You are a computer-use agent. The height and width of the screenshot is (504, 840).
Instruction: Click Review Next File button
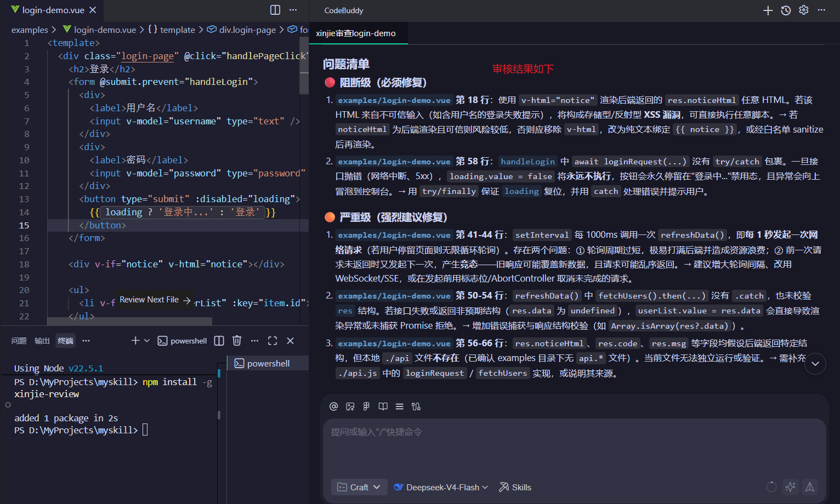click(x=155, y=300)
